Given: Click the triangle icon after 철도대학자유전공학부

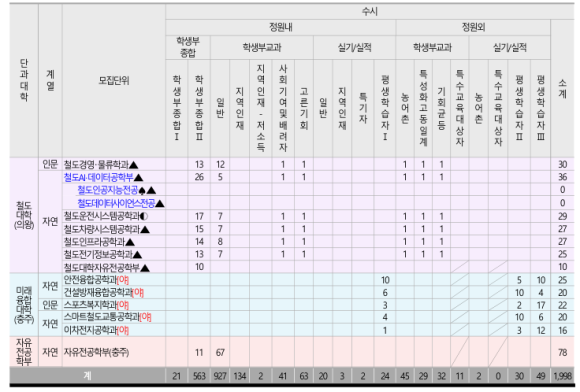Looking at the screenshot, I should (x=145, y=267).
